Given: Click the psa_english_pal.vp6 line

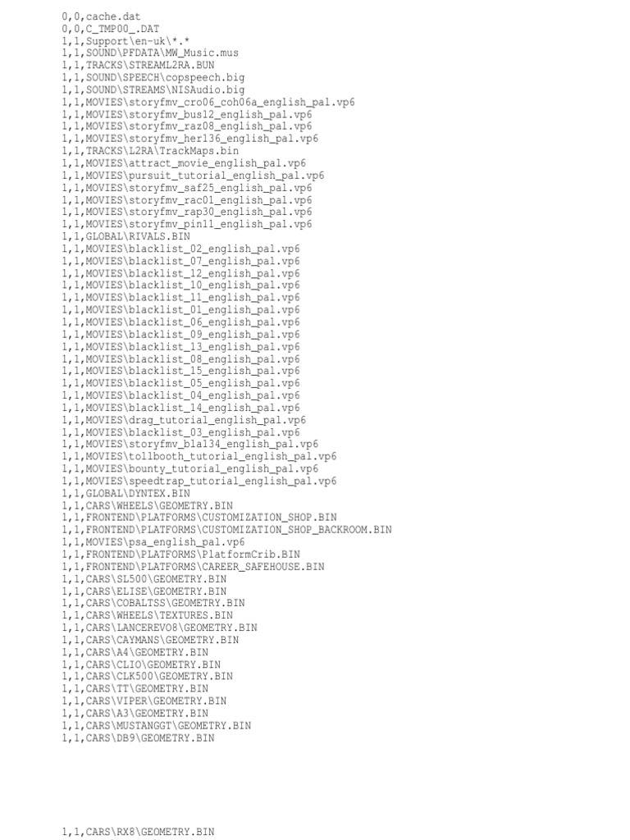Looking at the screenshot, I should 153,542.
